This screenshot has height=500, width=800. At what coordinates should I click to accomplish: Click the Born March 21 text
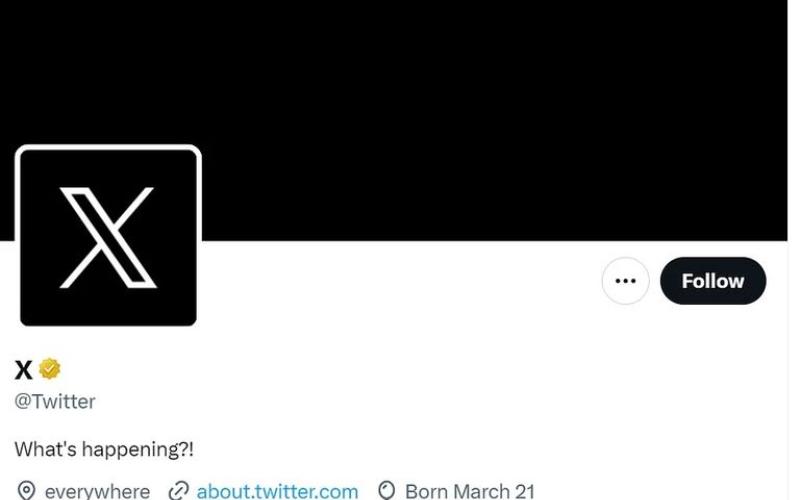coord(470,491)
